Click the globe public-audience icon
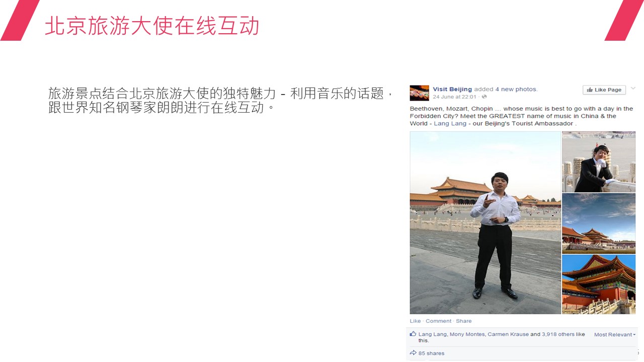Screen dimensions: 644x362 coord(484,97)
